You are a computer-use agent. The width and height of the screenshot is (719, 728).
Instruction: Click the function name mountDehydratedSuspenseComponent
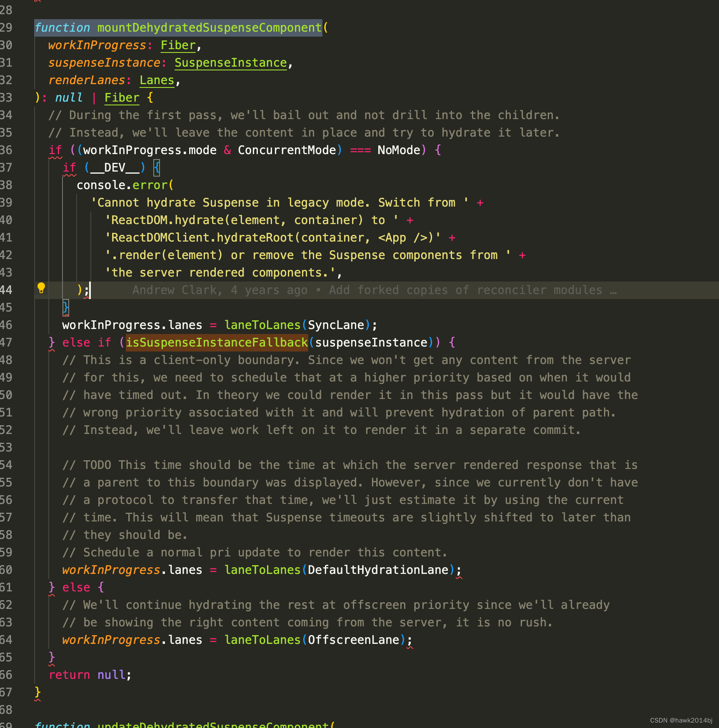pyautogui.click(x=210, y=27)
